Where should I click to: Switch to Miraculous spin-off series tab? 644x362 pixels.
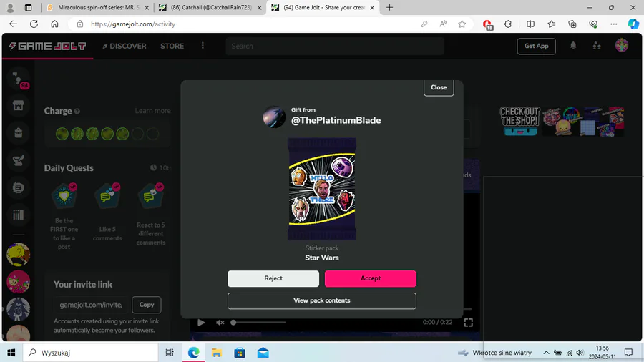click(99, 7)
